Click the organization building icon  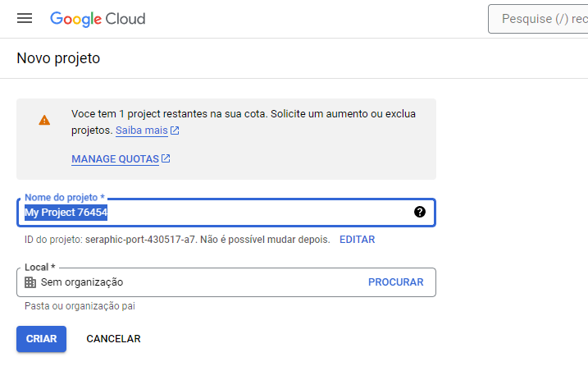pyautogui.click(x=30, y=282)
